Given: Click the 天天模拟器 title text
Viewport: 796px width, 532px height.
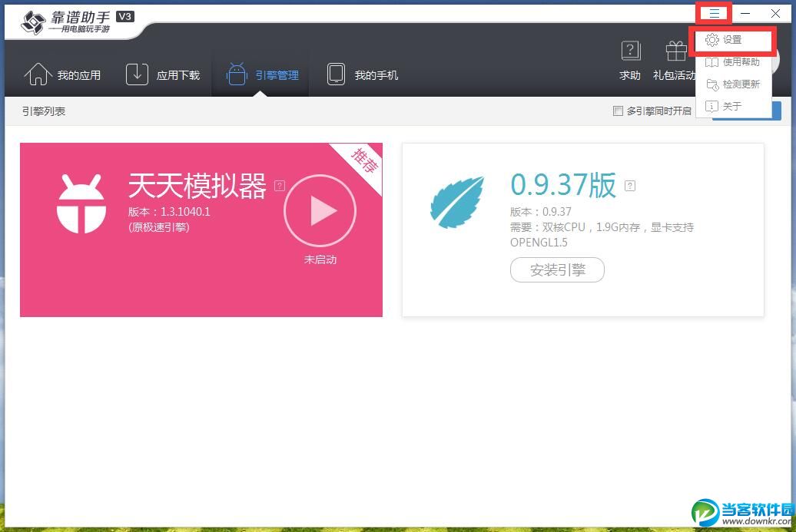Looking at the screenshot, I should [197, 186].
